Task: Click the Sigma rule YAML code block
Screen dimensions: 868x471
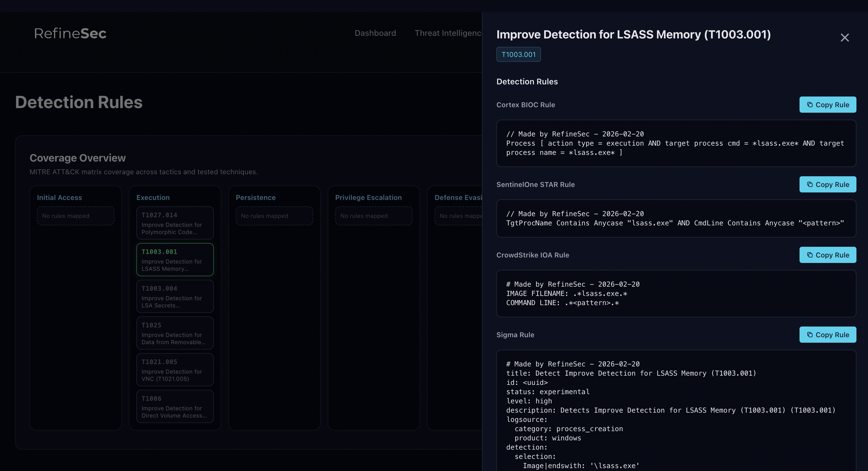Action: pyautogui.click(x=676, y=411)
